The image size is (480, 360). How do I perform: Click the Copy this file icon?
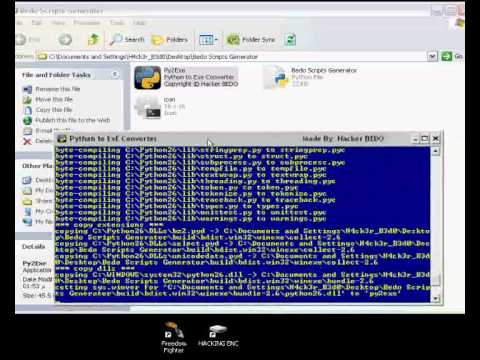click(27, 110)
